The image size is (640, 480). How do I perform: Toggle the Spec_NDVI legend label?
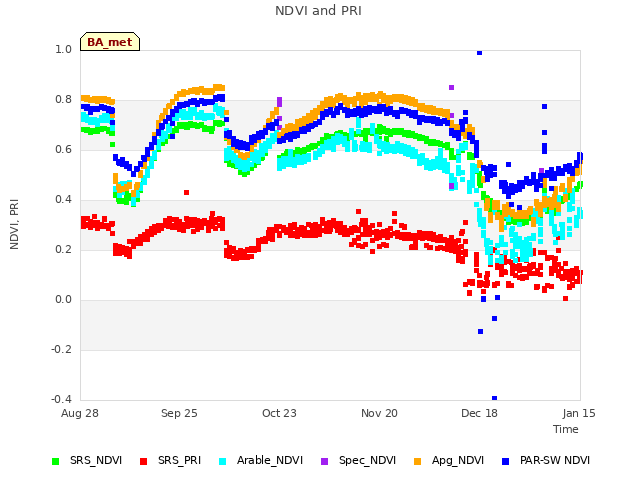coord(367,460)
